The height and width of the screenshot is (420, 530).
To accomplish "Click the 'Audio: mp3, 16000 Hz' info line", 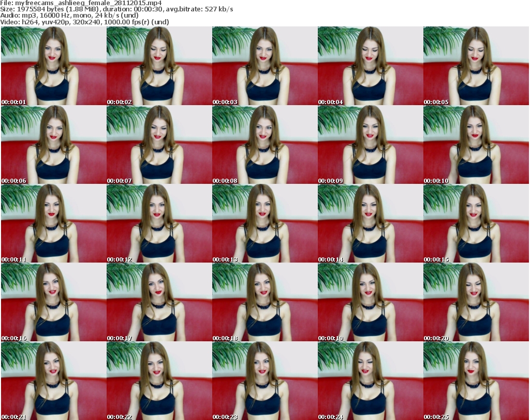I will [69, 16].
